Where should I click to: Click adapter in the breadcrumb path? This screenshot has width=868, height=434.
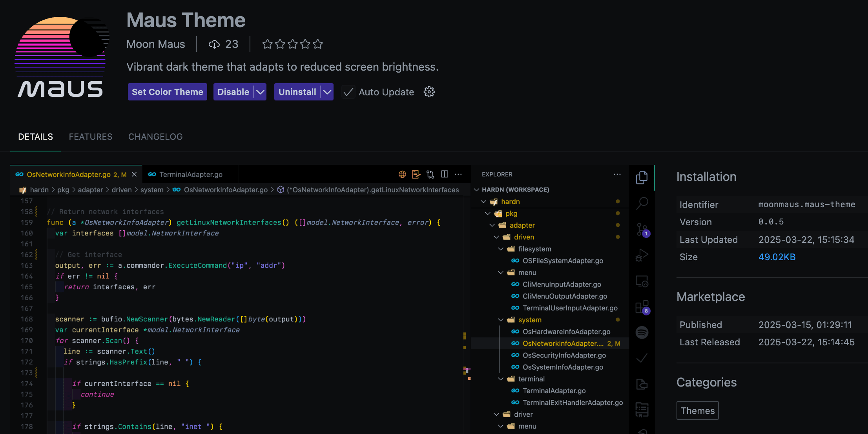pos(90,190)
